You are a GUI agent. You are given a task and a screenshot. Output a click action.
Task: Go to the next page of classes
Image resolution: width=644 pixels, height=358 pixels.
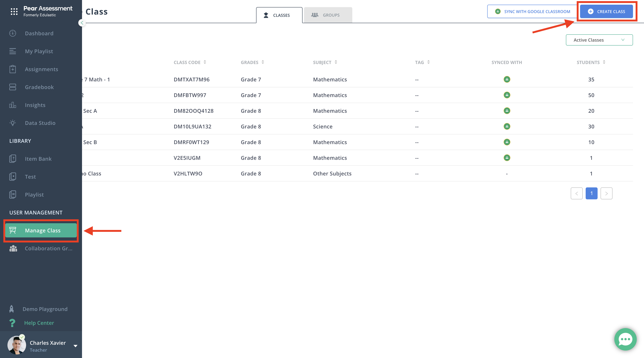click(606, 193)
